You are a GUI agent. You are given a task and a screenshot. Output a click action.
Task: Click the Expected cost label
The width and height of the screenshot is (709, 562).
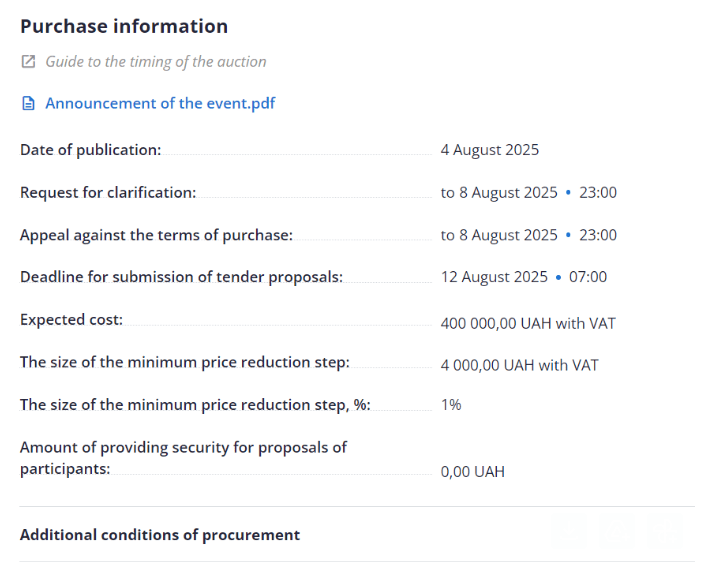point(71,320)
